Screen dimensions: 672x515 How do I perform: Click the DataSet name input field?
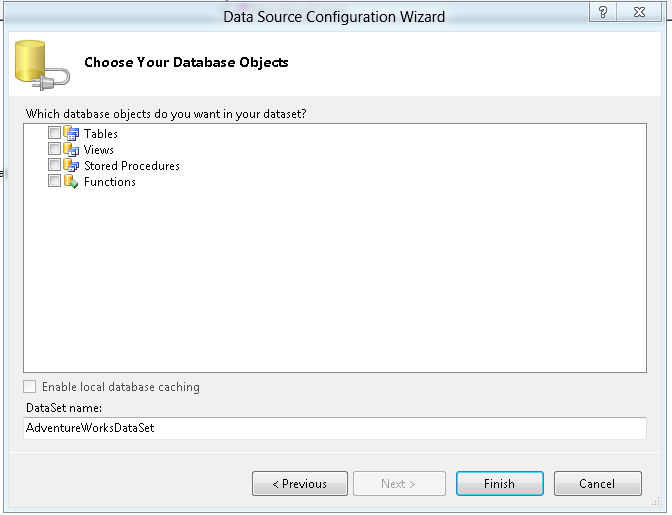(x=335, y=428)
